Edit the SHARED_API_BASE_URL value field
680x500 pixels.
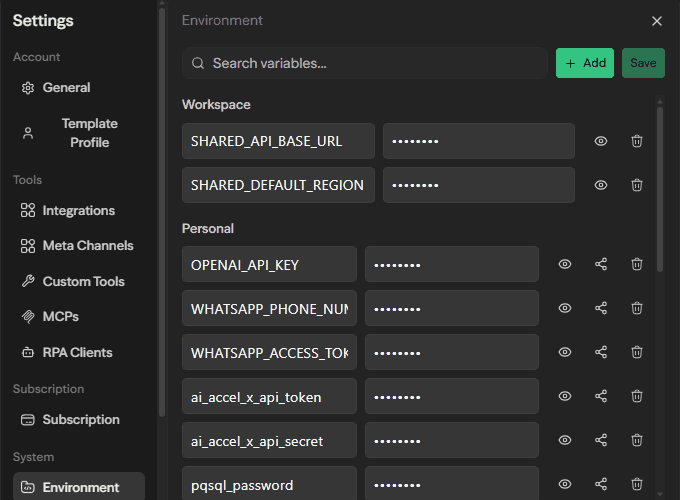[x=479, y=141]
